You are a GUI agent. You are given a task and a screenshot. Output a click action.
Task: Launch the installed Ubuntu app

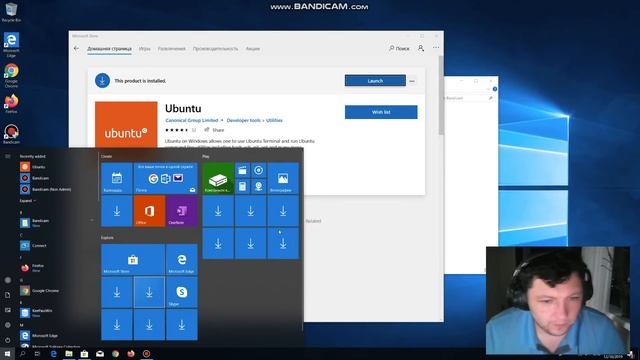click(375, 80)
